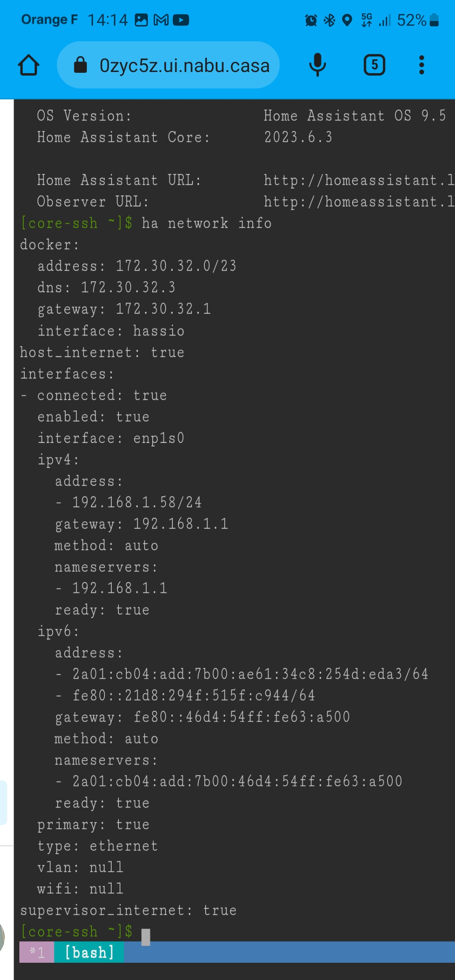Tap the microphone voice search icon
455x980 pixels.
point(317,64)
